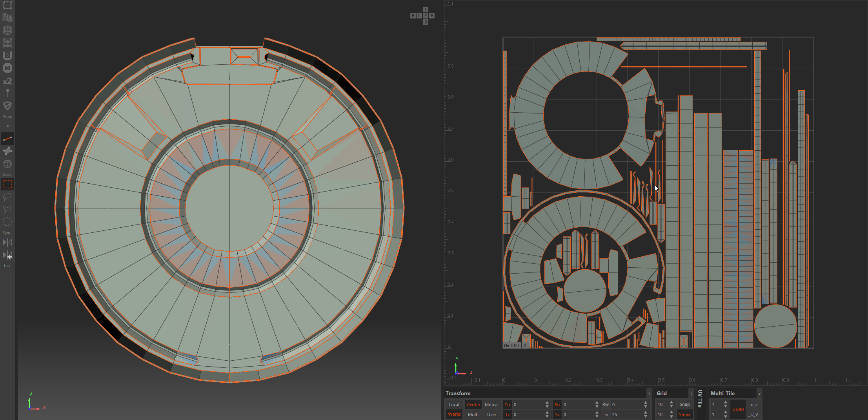Select island primitive mode globe icon
The image size is (868, 420).
coord(7,164)
